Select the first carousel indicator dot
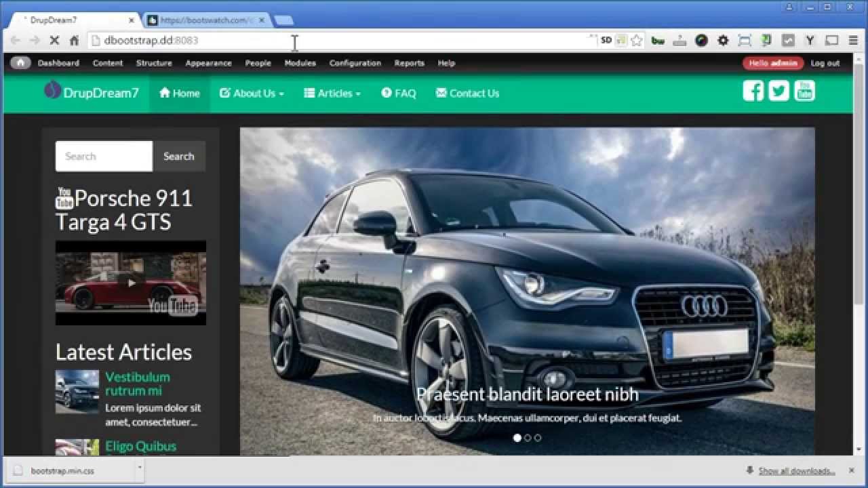Screen dimensions: 868x488 (517, 438)
